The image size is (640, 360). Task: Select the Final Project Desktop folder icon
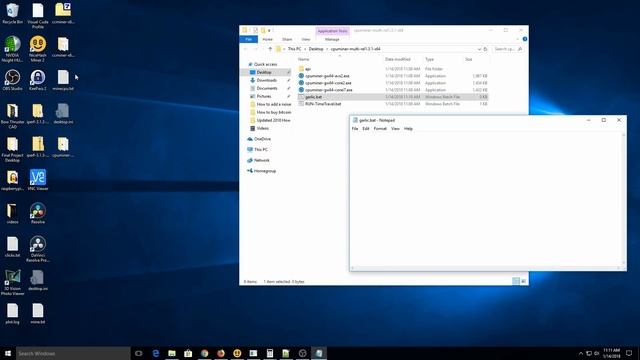pos(12,149)
